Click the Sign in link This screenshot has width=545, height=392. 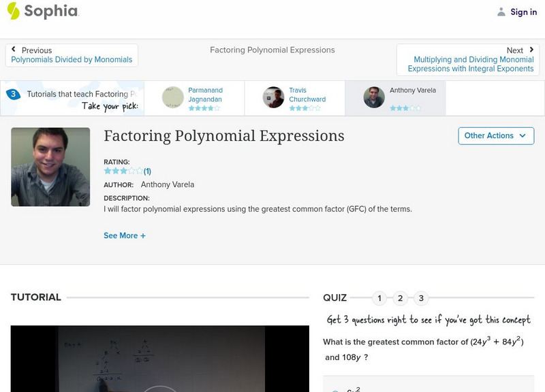tap(523, 12)
